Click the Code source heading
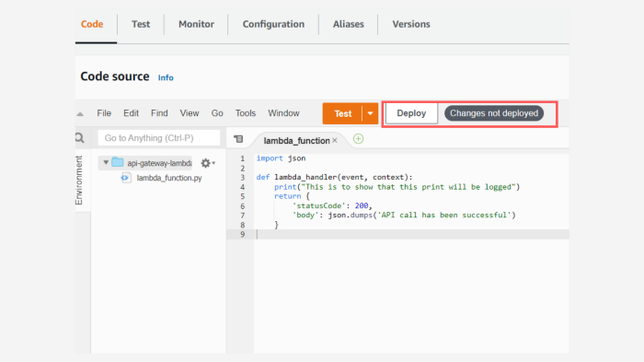 click(x=115, y=76)
